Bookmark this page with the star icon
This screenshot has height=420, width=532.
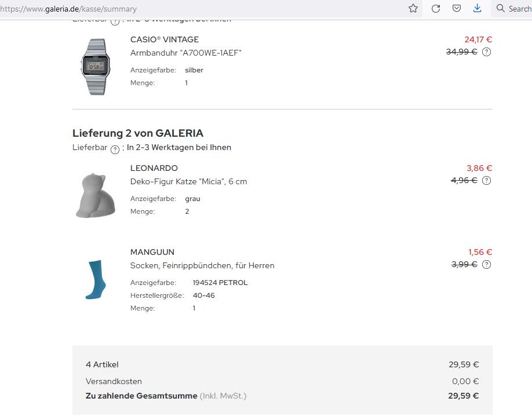point(413,9)
